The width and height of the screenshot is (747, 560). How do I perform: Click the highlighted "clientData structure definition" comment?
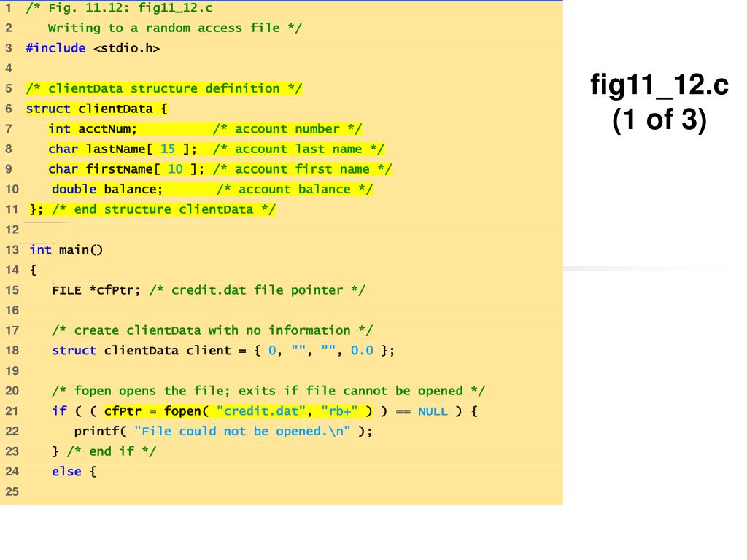coord(164,88)
